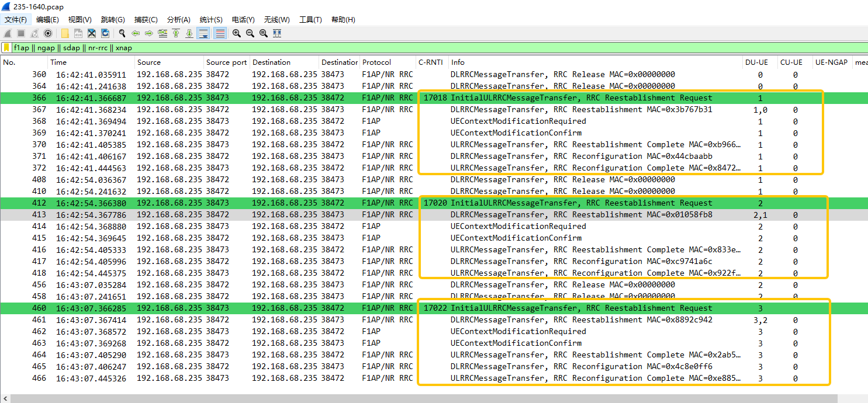Select packet 417 RRC Reconfiguration MAC=0xc9741a6c

point(434,261)
